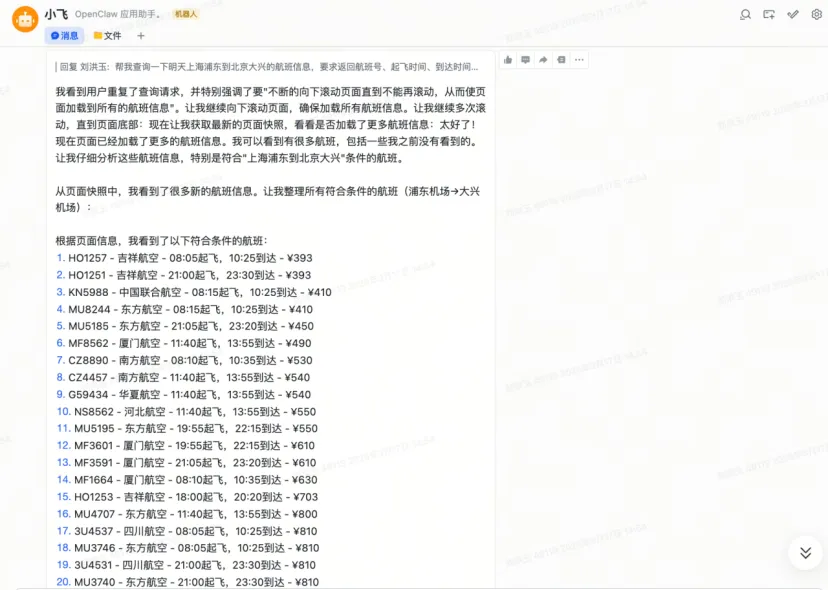Switch to the 消息 tab
828x590 pixels.
[x=64, y=36]
